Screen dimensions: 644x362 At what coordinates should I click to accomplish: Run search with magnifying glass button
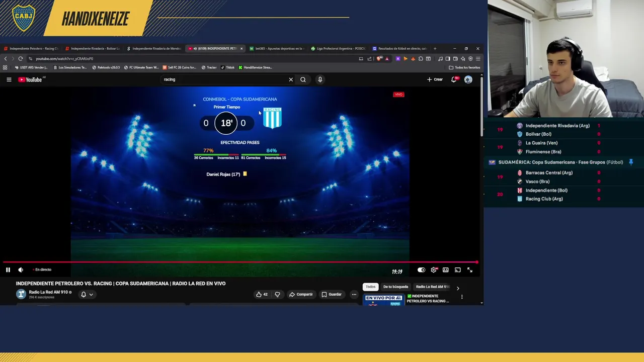click(303, 79)
